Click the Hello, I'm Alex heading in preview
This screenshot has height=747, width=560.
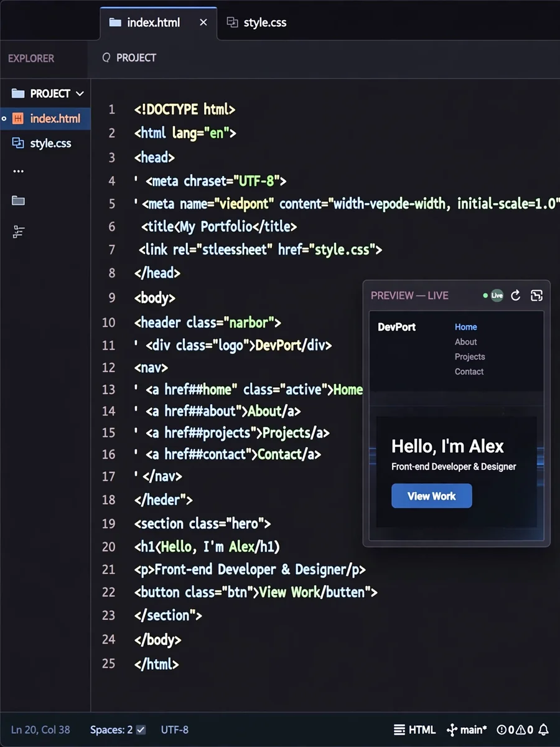click(447, 446)
